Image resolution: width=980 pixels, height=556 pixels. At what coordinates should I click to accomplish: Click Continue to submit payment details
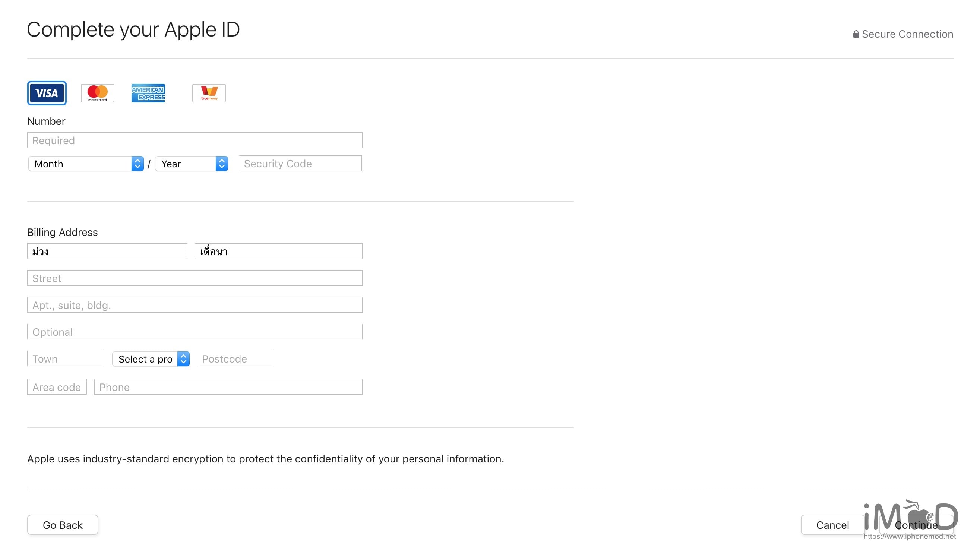point(916,525)
